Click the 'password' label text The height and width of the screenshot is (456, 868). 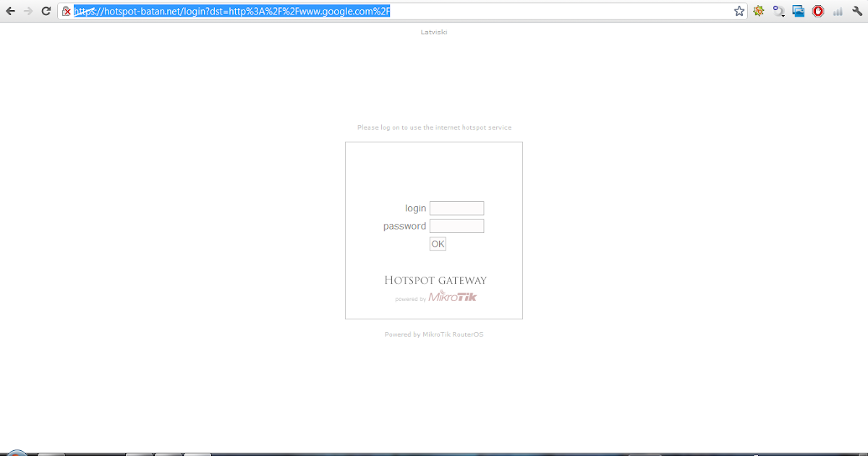(405, 227)
